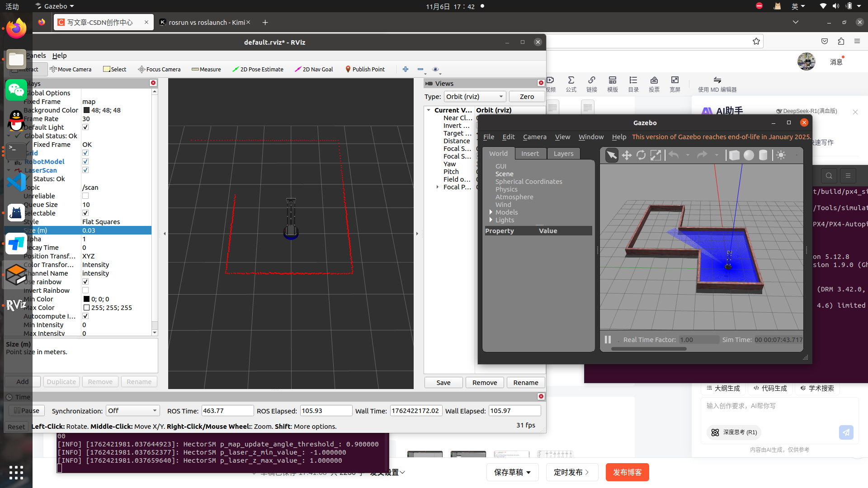The height and width of the screenshot is (488, 868).
Task: Click the 2D Nav Goal tool
Action: coord(314,69)
